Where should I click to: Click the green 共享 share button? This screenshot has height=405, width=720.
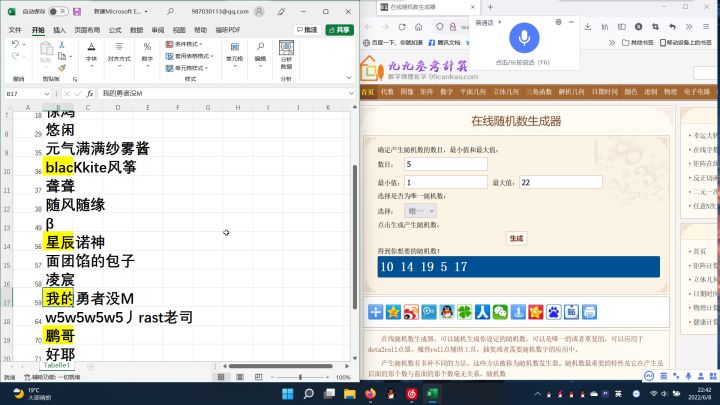pos(340,30)
